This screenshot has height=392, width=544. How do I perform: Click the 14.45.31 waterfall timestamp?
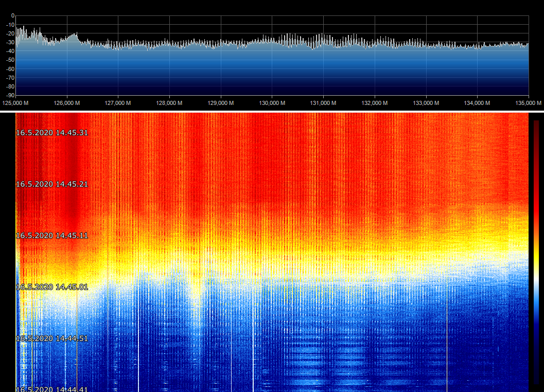click(x=52, y=133)
